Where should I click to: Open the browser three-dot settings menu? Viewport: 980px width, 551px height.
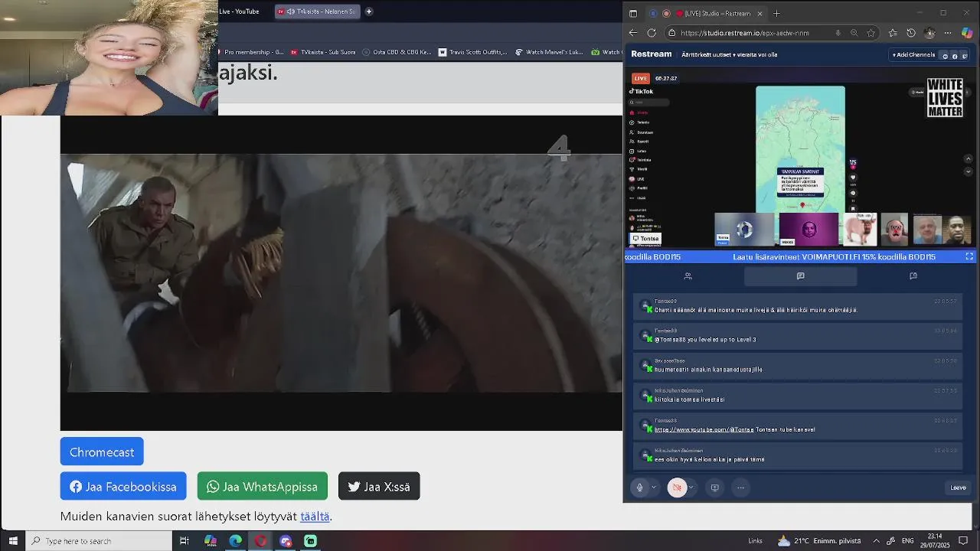pyautogui.click(x=948, y=33)
